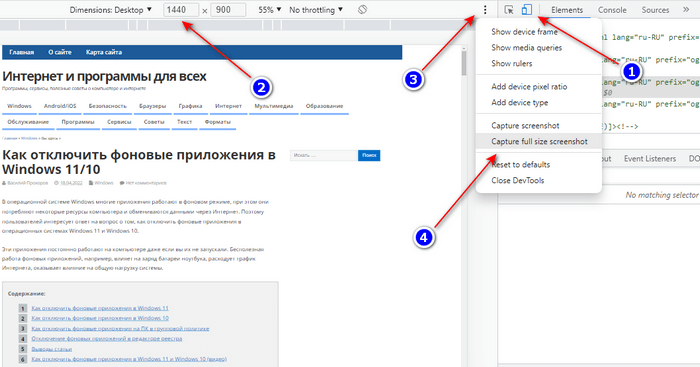Click the Нет комментариев link
Viewport: 700px width, 367px height.
click(146, 183)
